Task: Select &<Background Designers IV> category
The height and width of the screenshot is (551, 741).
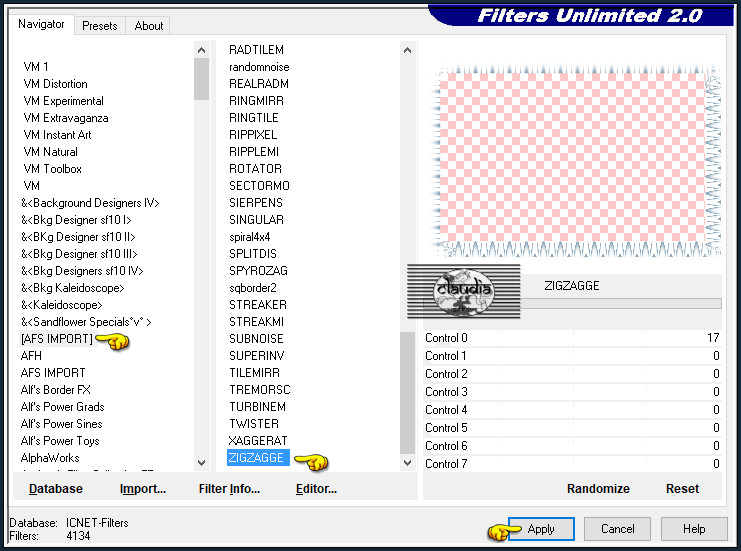Action: pyautogui.click(x=90, y=203)
